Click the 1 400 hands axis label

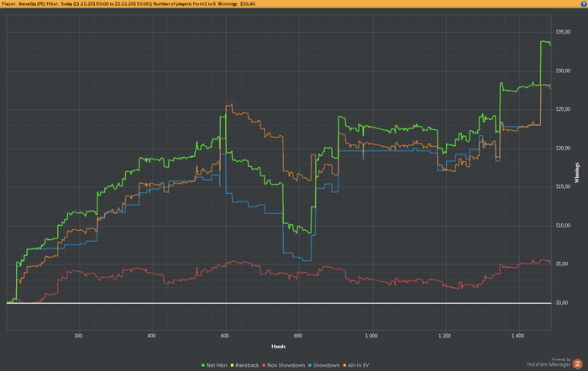click(x=518, y=336)
